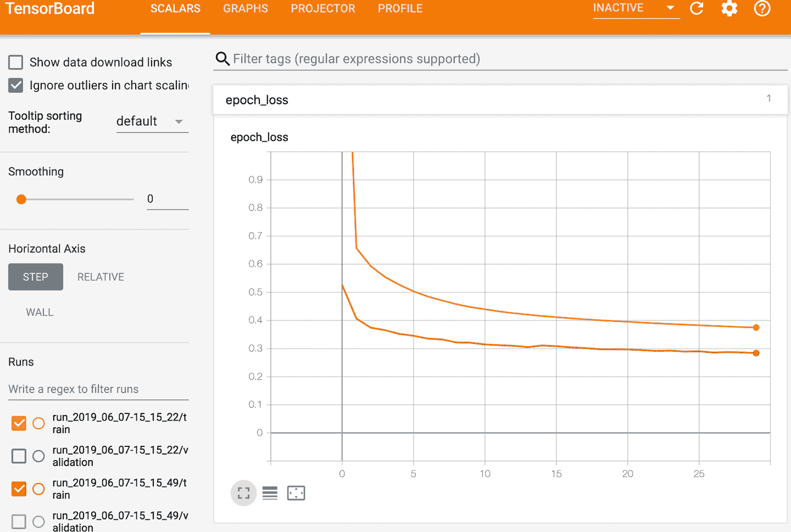Open the settings gear icon
791x532 pixels.
(729, 9)
